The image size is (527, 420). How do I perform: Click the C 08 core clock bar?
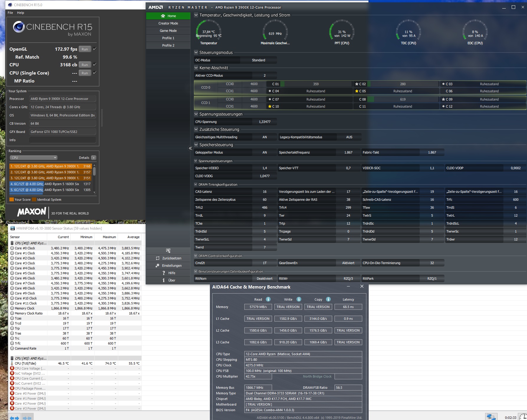point(403,99)
